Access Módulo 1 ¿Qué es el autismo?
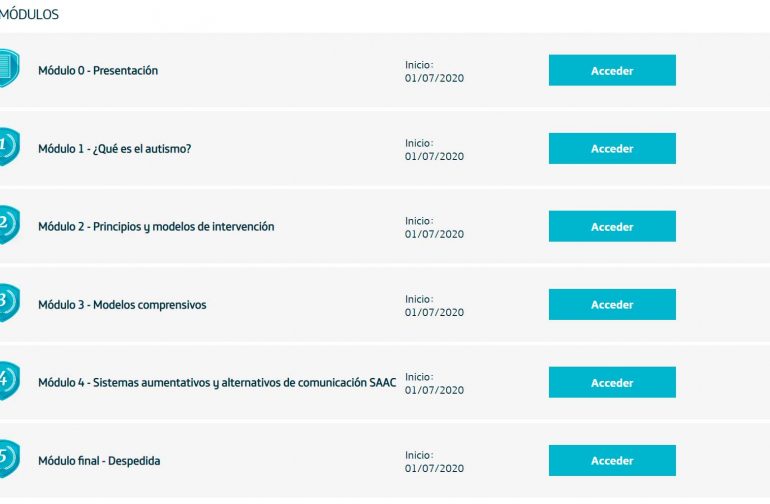Image resolution: width=770 pixels, height=504 pixels. (612, 148)
